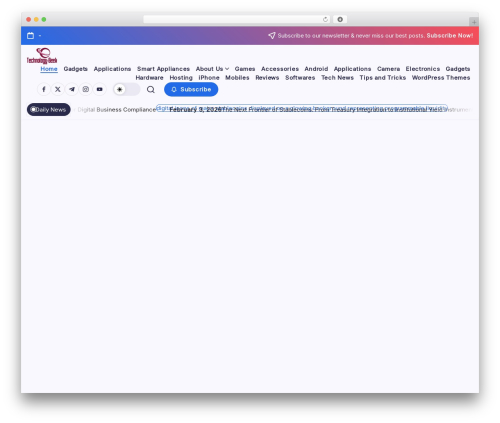Viewport: 500px width, 423px height.
Task: Open the Games menu item
Action: [x=245, y=69]
